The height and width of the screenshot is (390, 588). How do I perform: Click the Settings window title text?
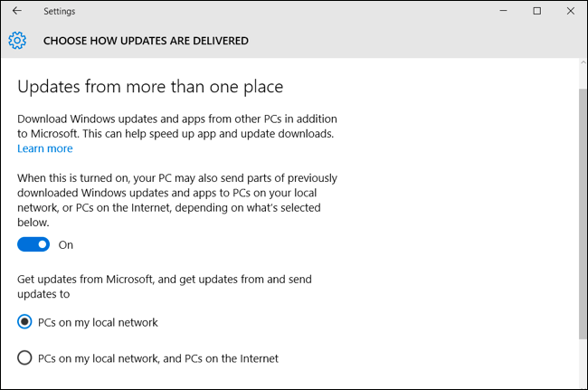pos(59,11)
